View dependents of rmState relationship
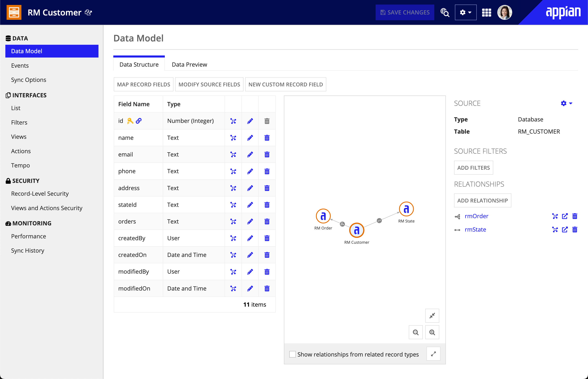 [x=555, y=230]
